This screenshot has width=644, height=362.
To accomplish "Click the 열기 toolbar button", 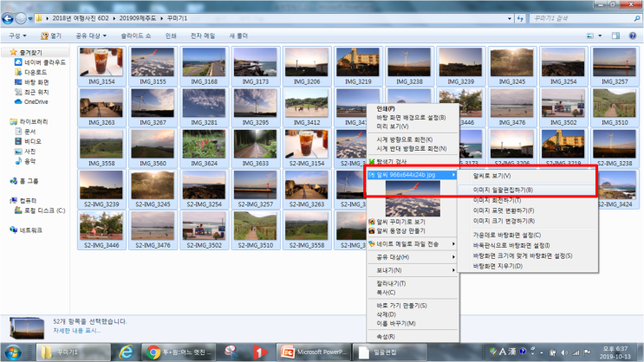I will point(51,36).
